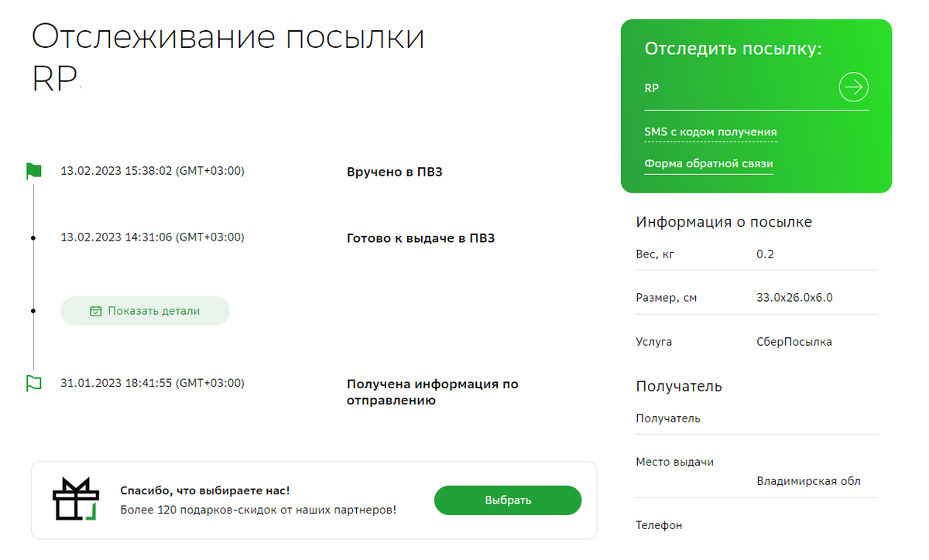Click the outlined flag at 31.01.2023 event
Image resolution: width=929 pixels, height=560 pixels.
[33, 383]
